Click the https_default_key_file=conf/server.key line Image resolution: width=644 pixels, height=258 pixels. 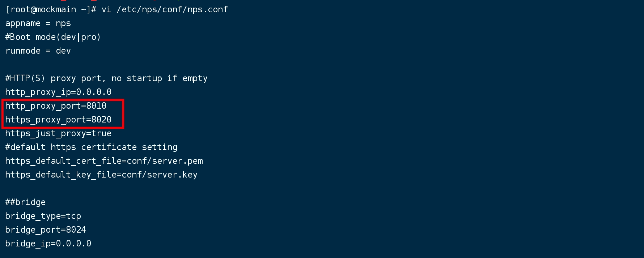click(x=101, y=175)
